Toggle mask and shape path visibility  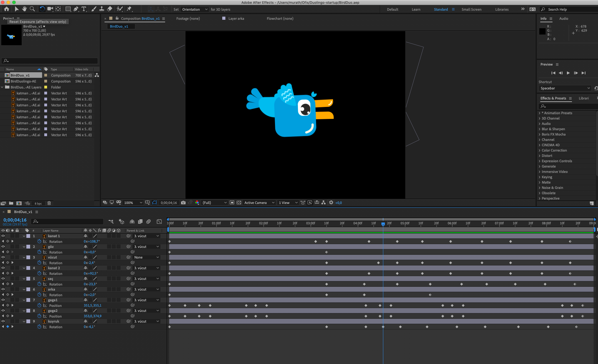pyautogui.click(x=154, y=203)
